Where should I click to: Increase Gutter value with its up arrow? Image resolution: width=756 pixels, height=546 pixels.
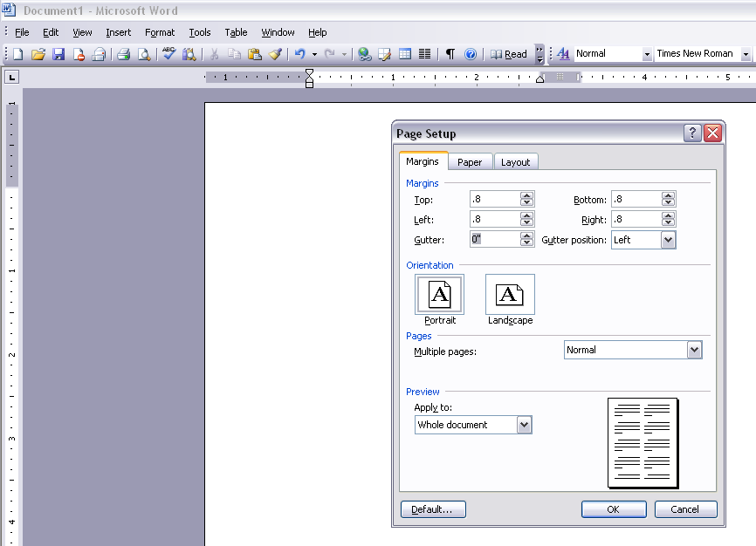pos(526,236)
